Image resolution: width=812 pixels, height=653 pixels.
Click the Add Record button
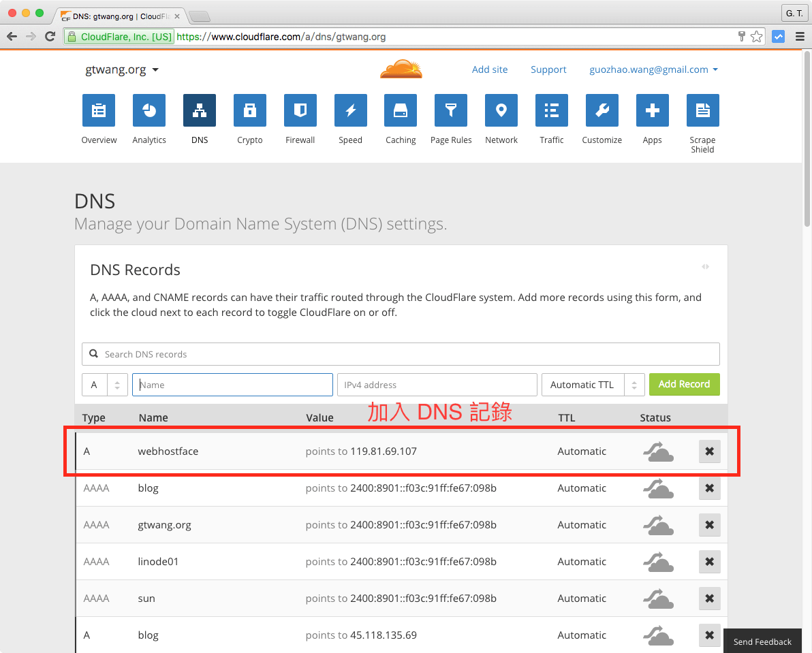684,384
